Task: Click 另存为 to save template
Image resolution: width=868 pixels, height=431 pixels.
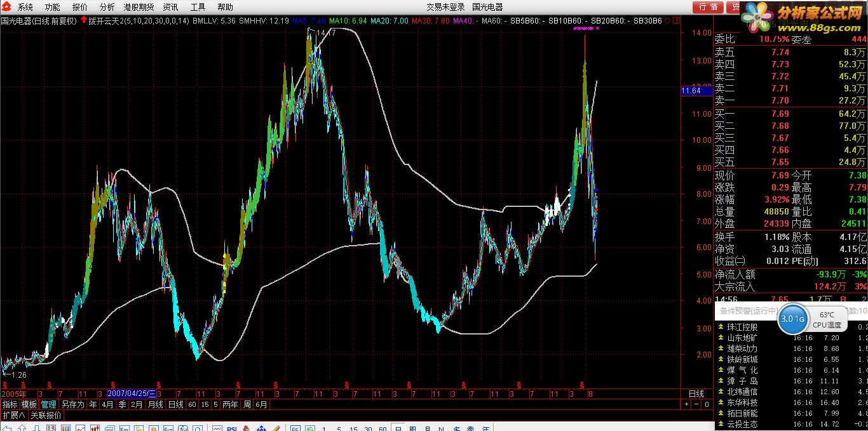Action: coord(72,404)
